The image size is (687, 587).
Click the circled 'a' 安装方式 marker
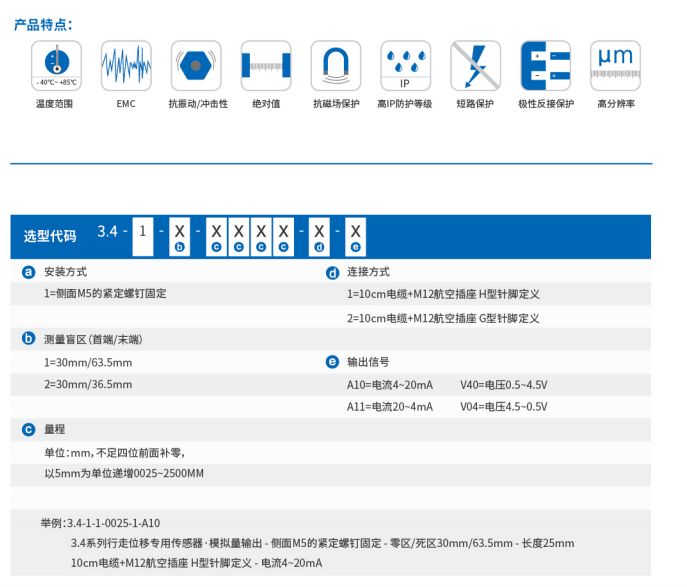[x=29, y=272]
